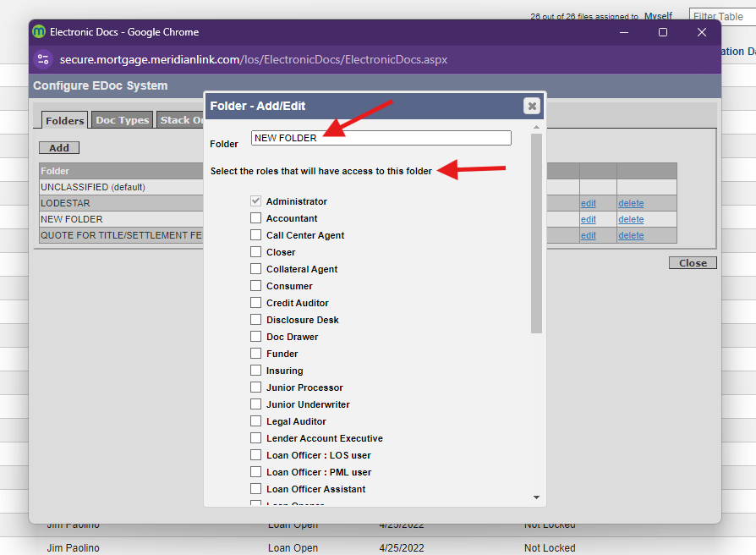
Task: Open the Folders tab
Action: tap(64, 120)
